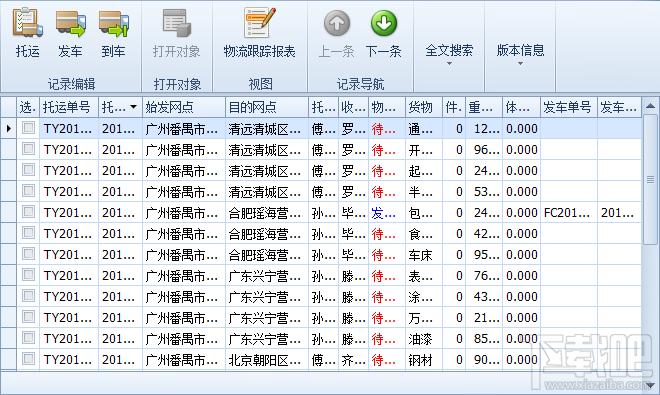Click the 食... goods cell

(x=424, y=233)
